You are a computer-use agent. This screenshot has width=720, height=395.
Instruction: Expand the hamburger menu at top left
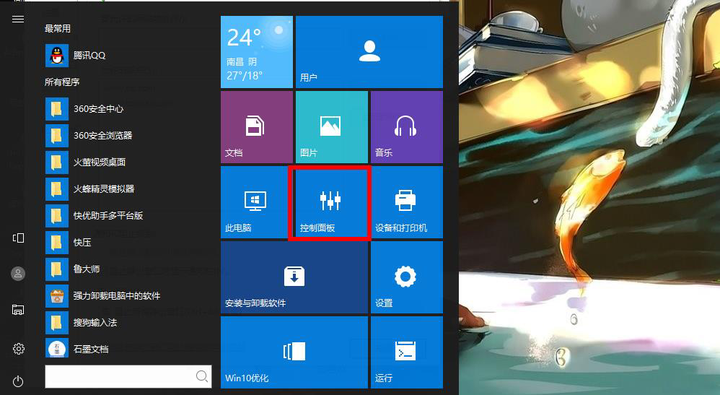(x=18, y=19)
